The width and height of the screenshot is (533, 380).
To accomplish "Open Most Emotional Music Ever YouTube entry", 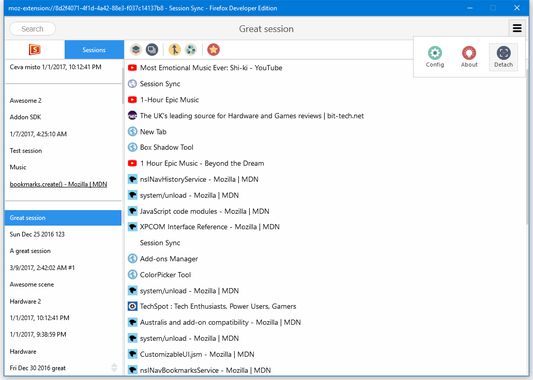I will click(211, 68).
